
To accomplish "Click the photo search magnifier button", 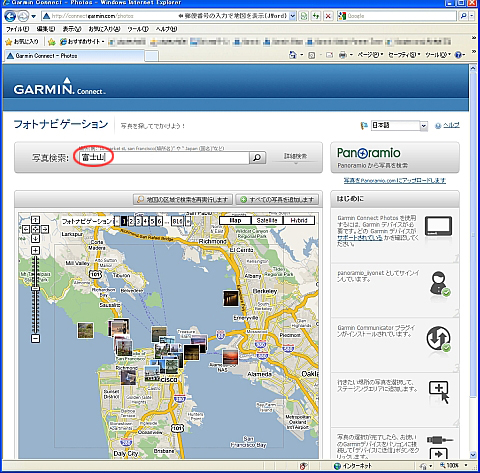I will pos(258,157).
